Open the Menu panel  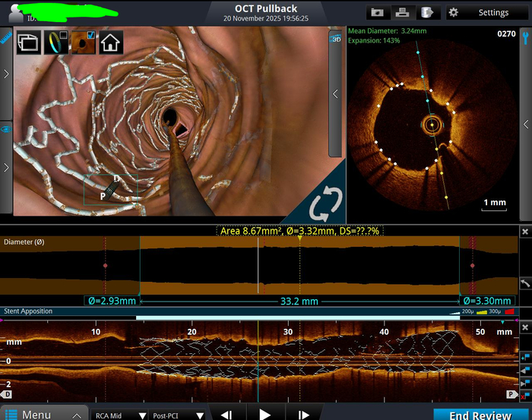pos(36,415)
